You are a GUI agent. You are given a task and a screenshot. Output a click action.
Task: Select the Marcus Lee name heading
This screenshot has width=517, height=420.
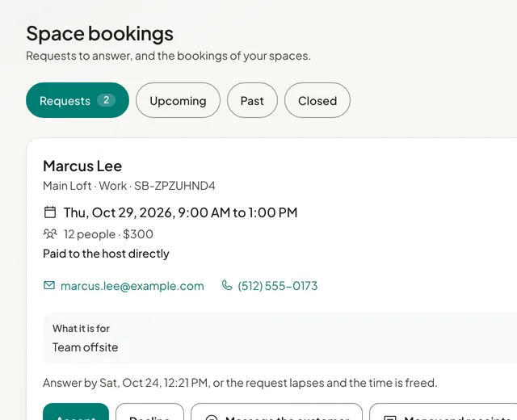pyautogui.click(x=82, y=166)
